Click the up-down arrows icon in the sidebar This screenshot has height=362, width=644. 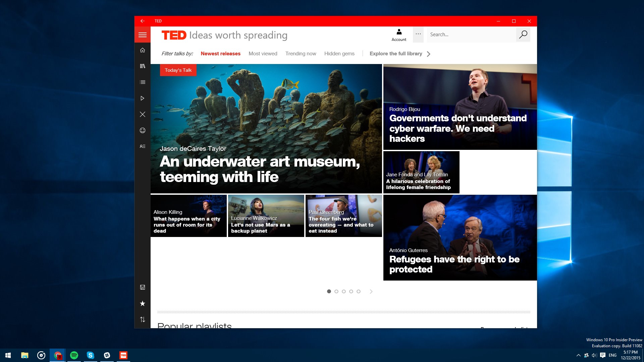(143, 319)
